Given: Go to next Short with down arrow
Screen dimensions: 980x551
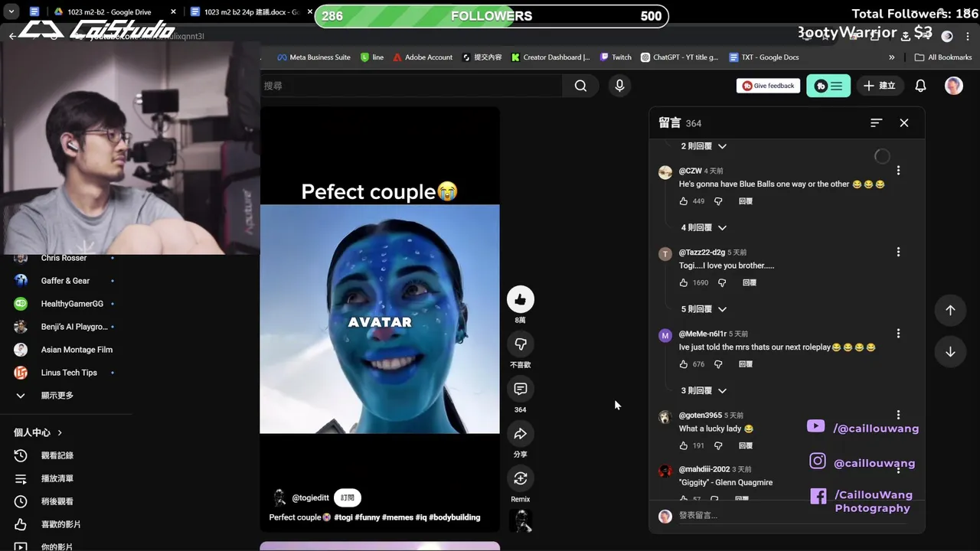Looking at the screenshot, I should point(950,352).
